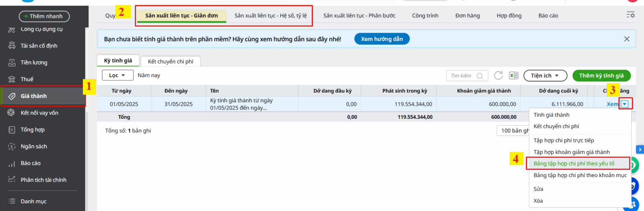
Task: Select Tính giá thành from the menu
Action: click(551, 115)
